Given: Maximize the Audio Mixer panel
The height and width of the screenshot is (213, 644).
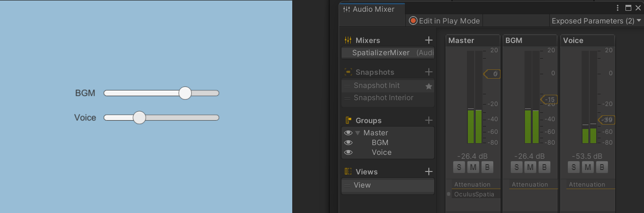Looking at the screenshot, I should click(x=628, y=8).
